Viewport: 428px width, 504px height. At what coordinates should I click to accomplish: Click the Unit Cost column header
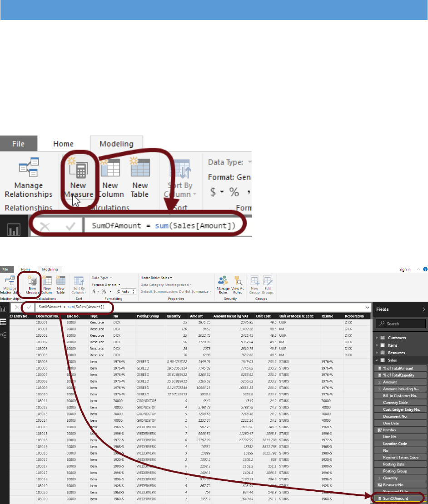coord(266,316)
